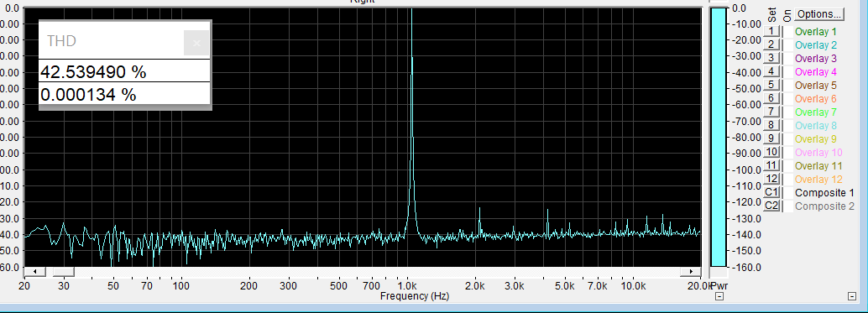Toggle the On checkbox for Overlay 6
The image size is (868, 313).
tap(787, 98)
